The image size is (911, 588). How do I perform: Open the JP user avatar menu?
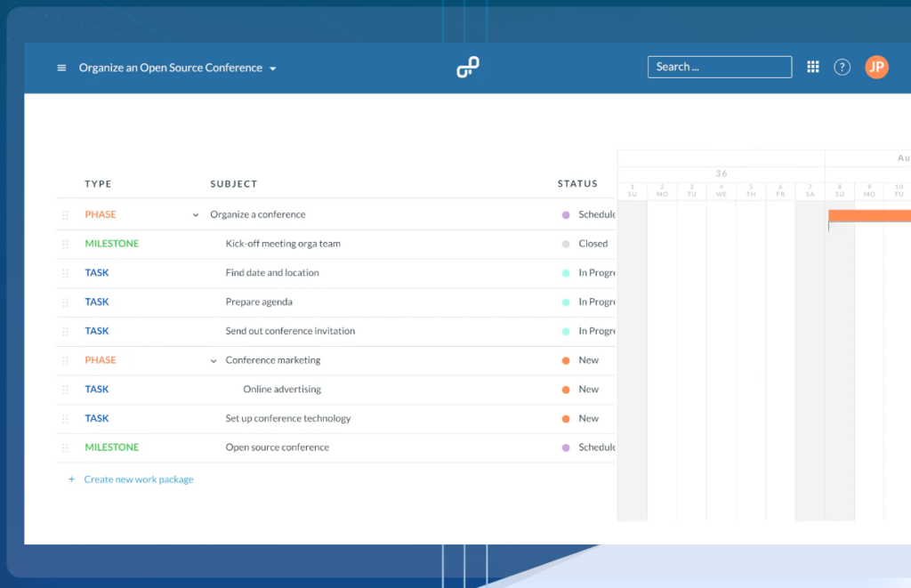pyautogui.click(x=876, y=68)
